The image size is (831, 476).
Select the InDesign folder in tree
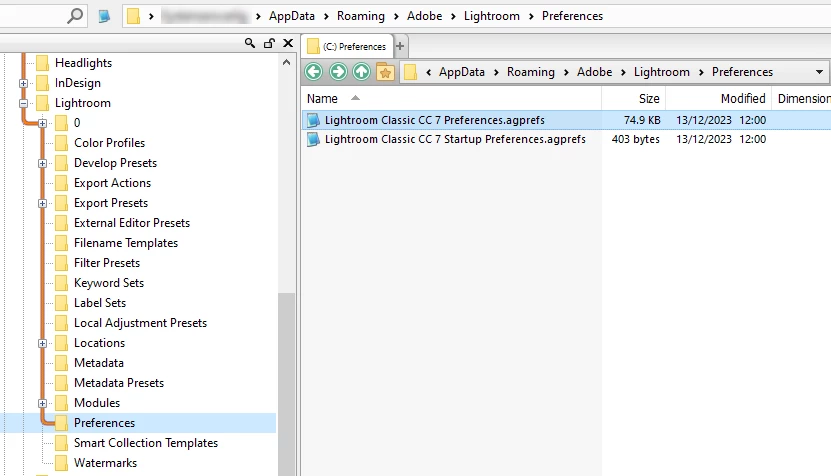(77, 83)
